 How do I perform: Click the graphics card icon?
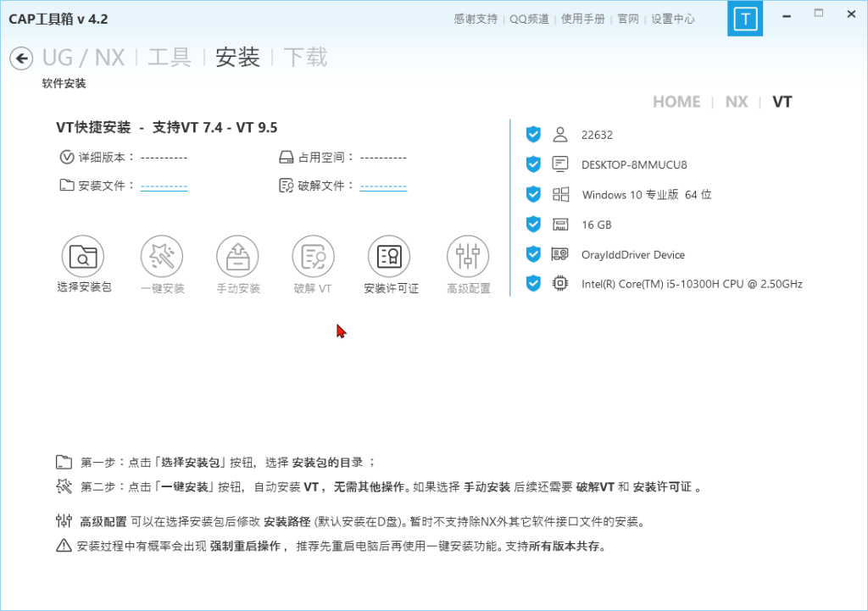point(559,254)
